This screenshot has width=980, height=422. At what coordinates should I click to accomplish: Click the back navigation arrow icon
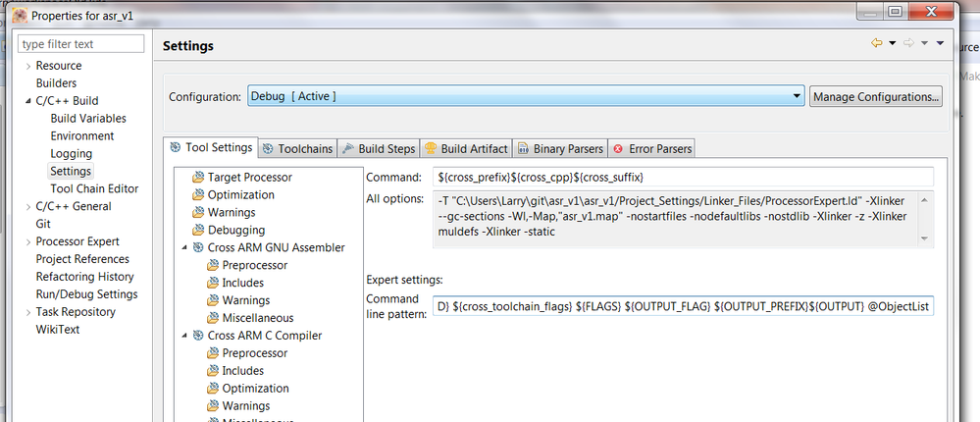[x=877, y=43]
